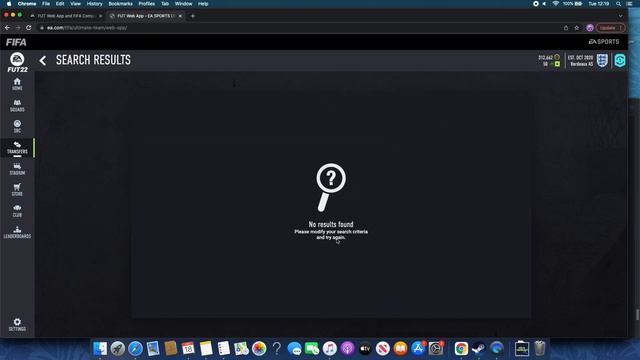640x360 pixels.
Task: Open the Tab menu
Action: point(165,4)
